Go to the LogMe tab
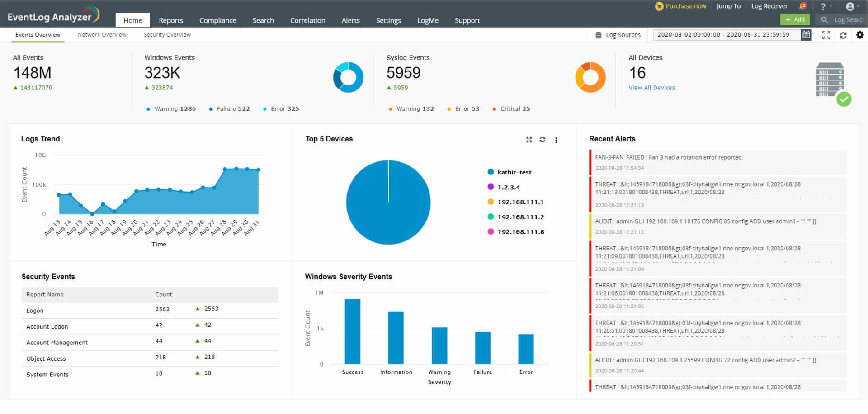 pyautogui.click(x=428, y=20)
